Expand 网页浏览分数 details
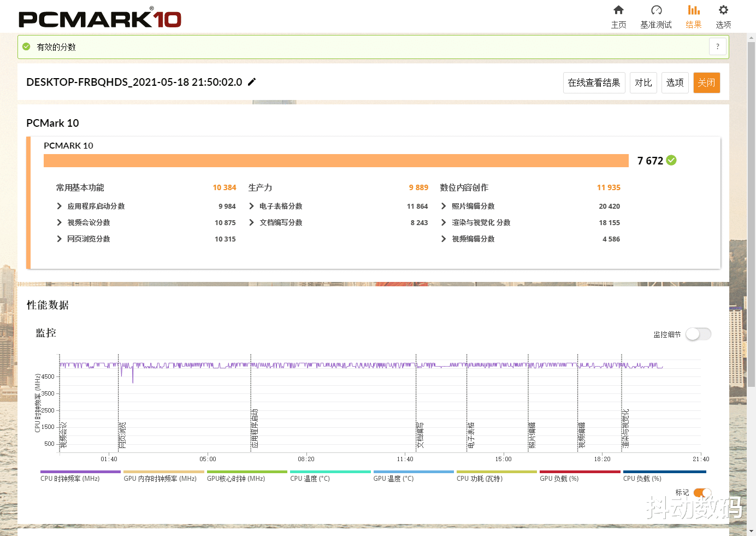 click(59, 239)
